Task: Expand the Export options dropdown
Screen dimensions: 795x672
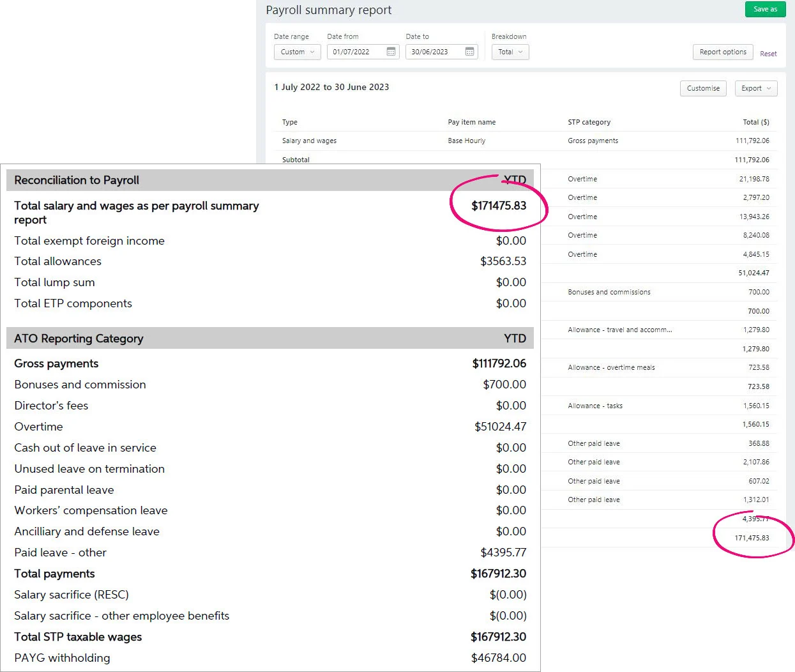Action: click(x=756, y=88)
